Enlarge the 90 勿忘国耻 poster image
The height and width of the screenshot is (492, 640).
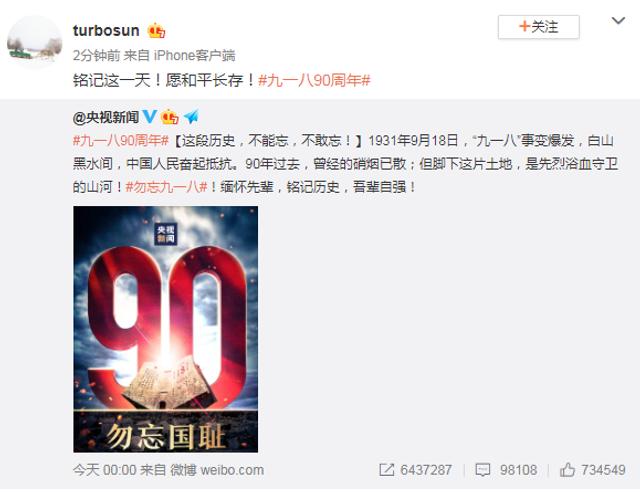[166, 329]
